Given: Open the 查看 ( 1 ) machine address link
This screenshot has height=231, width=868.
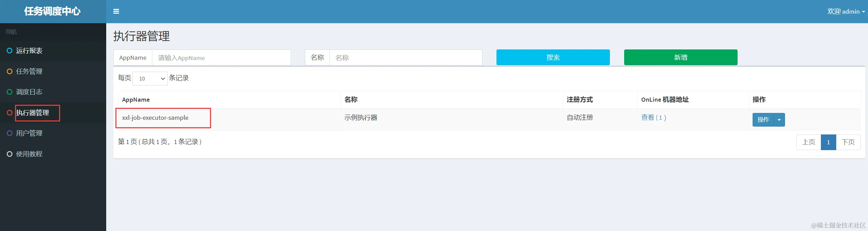Looking at the screenshot, I should tap(654, 118).
